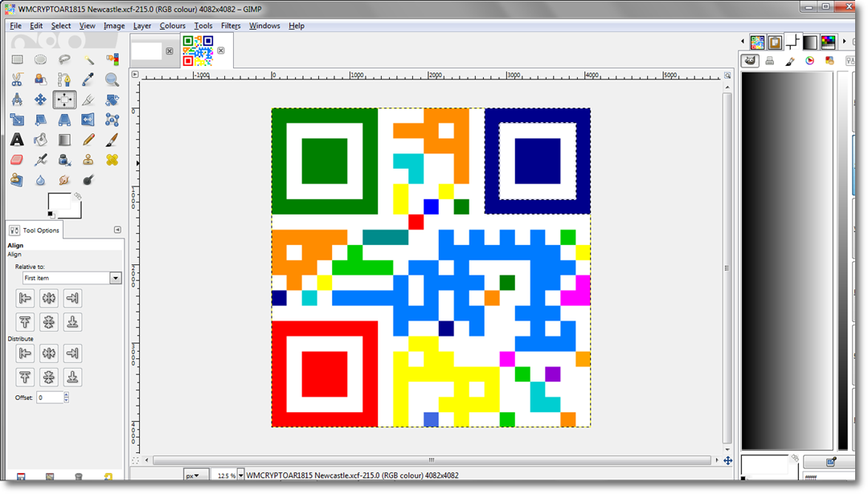Viewport: 868px width, 494px height.
Task: Select the Flip tool
Action: [x=88, y=120]
